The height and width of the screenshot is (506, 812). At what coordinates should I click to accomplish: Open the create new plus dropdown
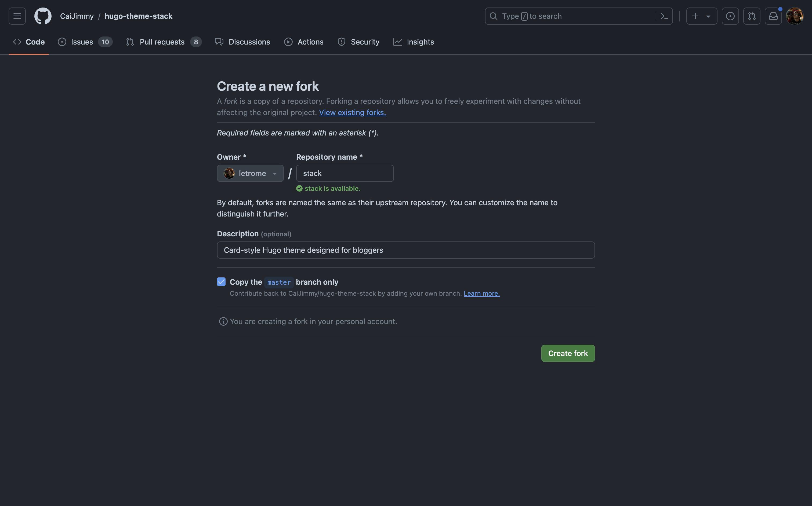701,16
